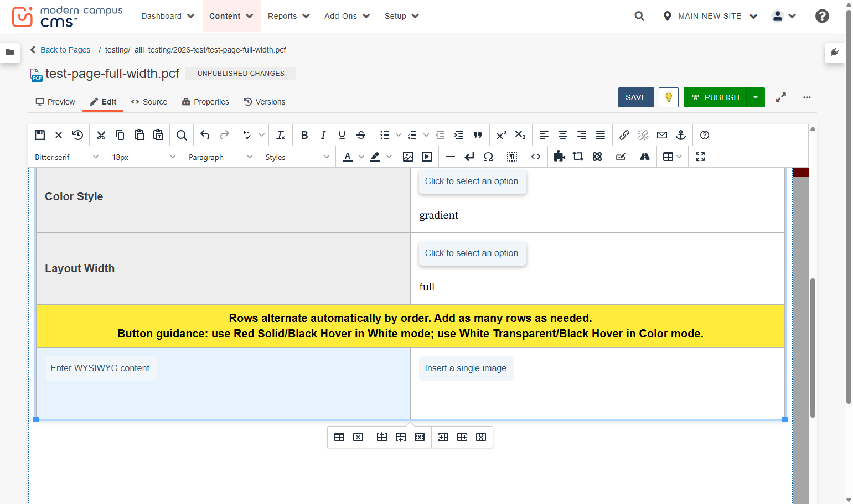Toggle underline formatting
The image size is (853, 504).
coord(342,135)
